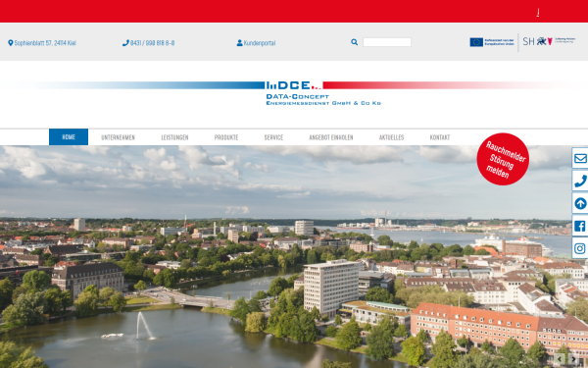Screen dimensions: 588x368
Task: Click the small white icon in red bar
Action: coord(538,13)
